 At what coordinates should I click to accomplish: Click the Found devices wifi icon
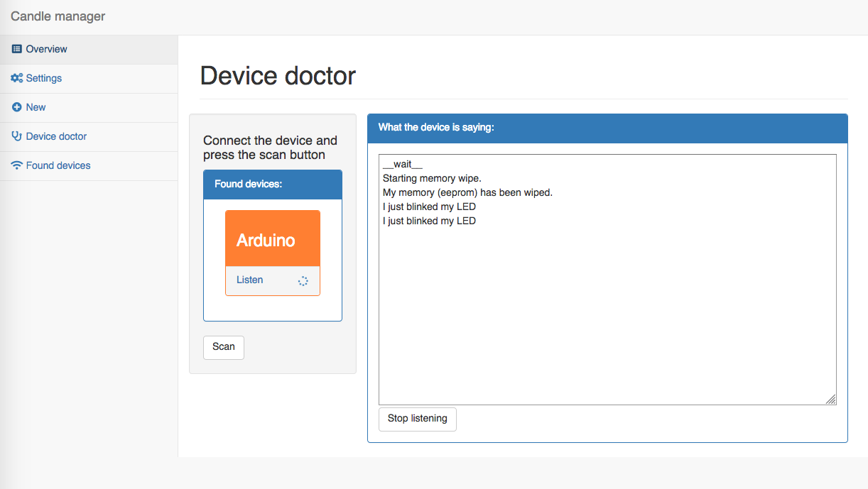[17, 165]
